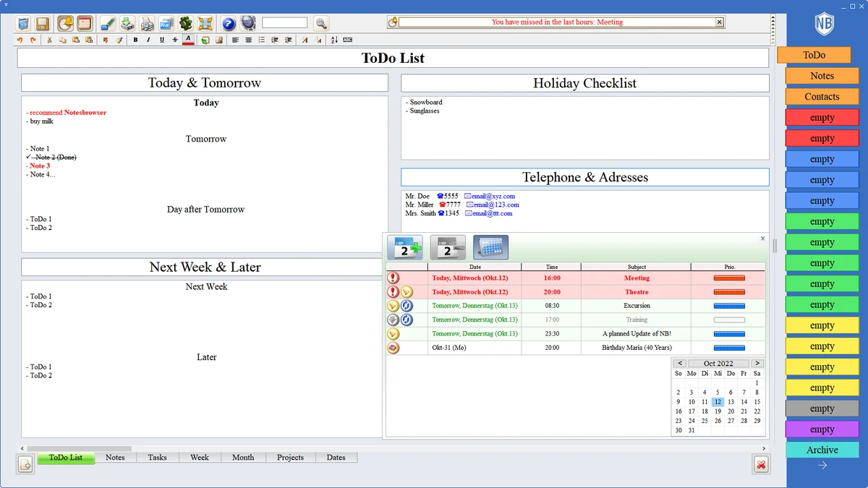
Task: Go to next month in mini calendar
Action: tap(757, 364)
